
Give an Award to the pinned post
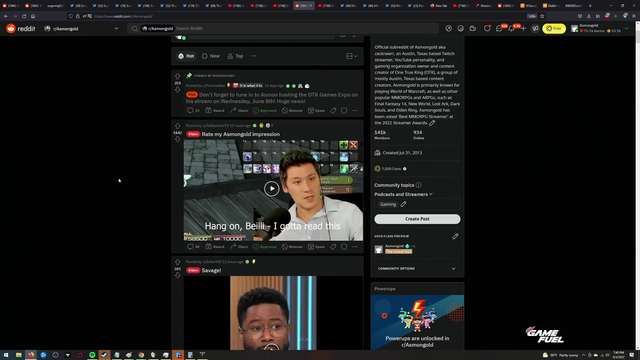point(215,111)
